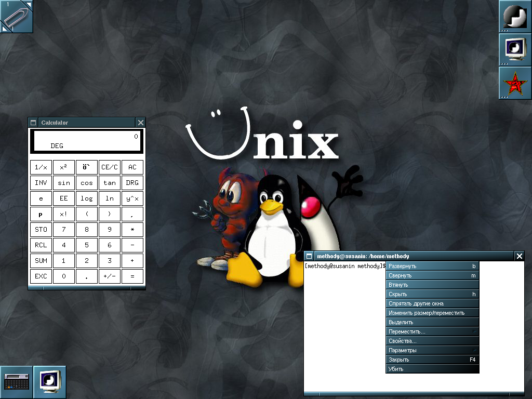Select Убить from the window menu
532x399 pixels.
[431, 368]
